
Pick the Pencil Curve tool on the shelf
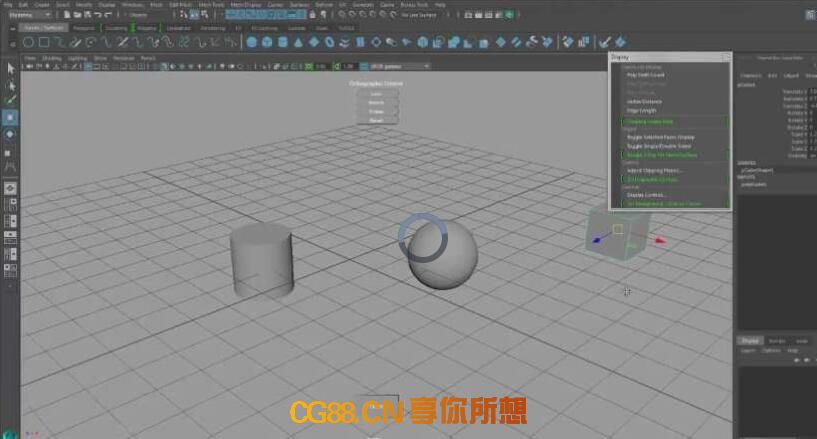pyautogui.click(x=76, y=43)
